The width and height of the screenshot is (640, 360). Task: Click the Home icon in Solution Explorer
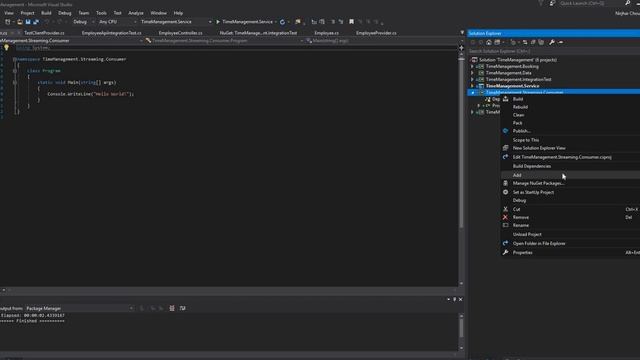489,42
